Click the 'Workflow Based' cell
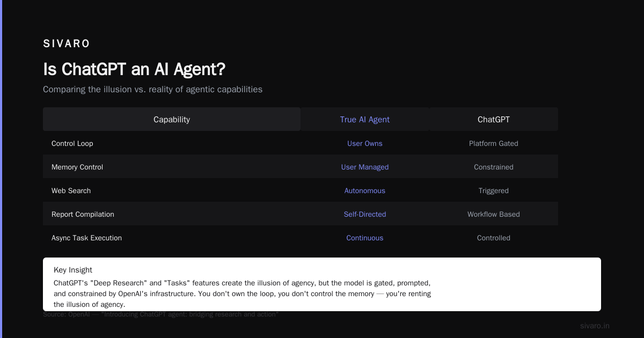 494,214
